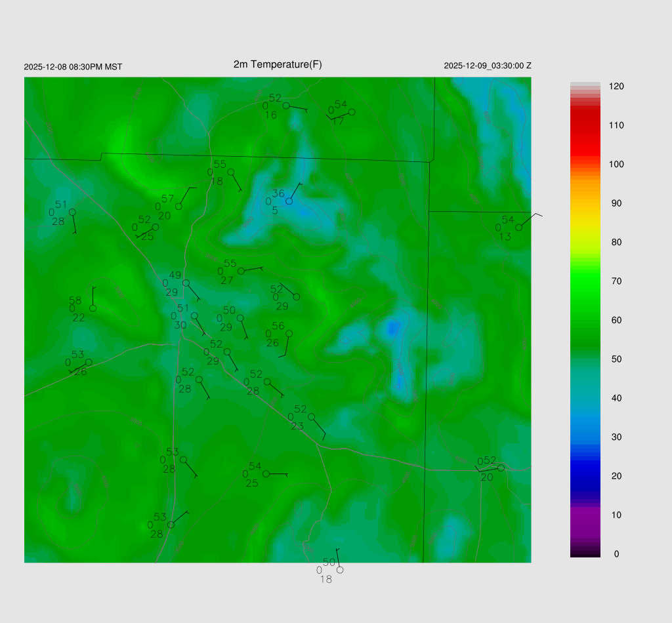The height and width of the screenshot is (623, 672).
Task: Click the station circle showing 55 and 27
Action: click(x=241, y=271)
